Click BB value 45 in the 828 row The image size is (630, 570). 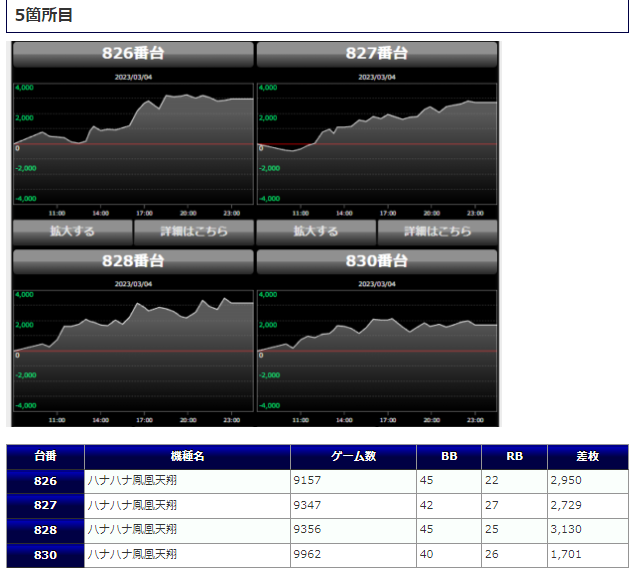[x=426, y=529]
